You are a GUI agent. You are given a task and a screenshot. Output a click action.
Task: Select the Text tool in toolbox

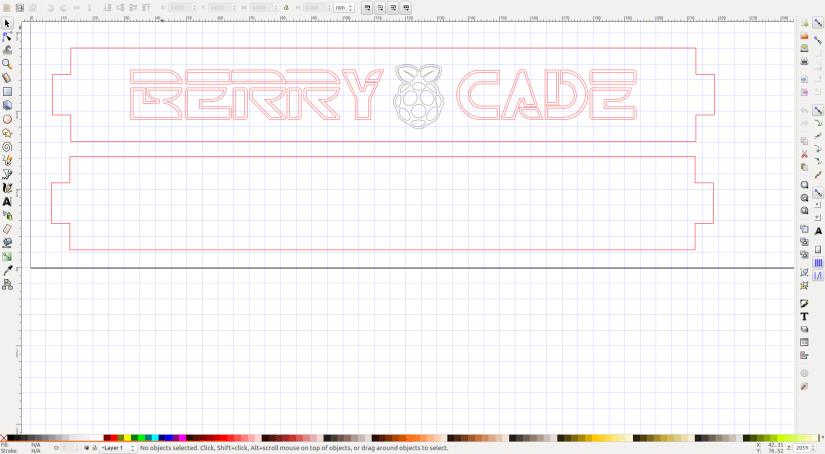(x=7, y=201)
